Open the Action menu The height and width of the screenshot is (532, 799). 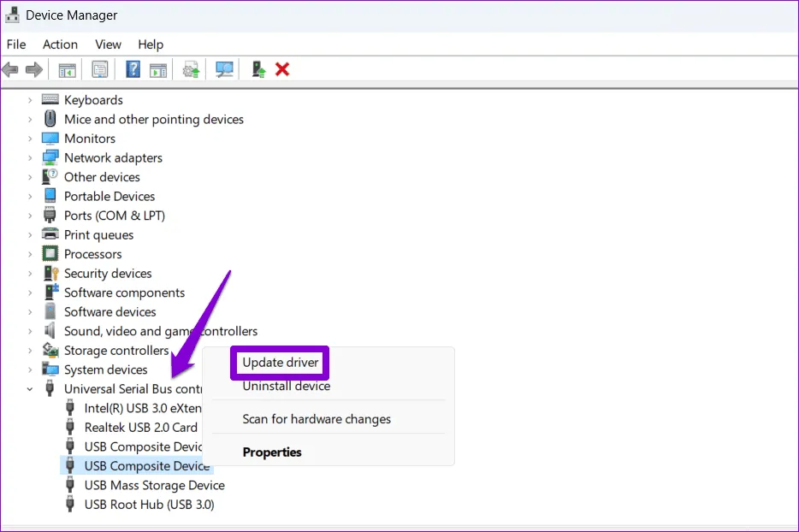tap(60, 44)
